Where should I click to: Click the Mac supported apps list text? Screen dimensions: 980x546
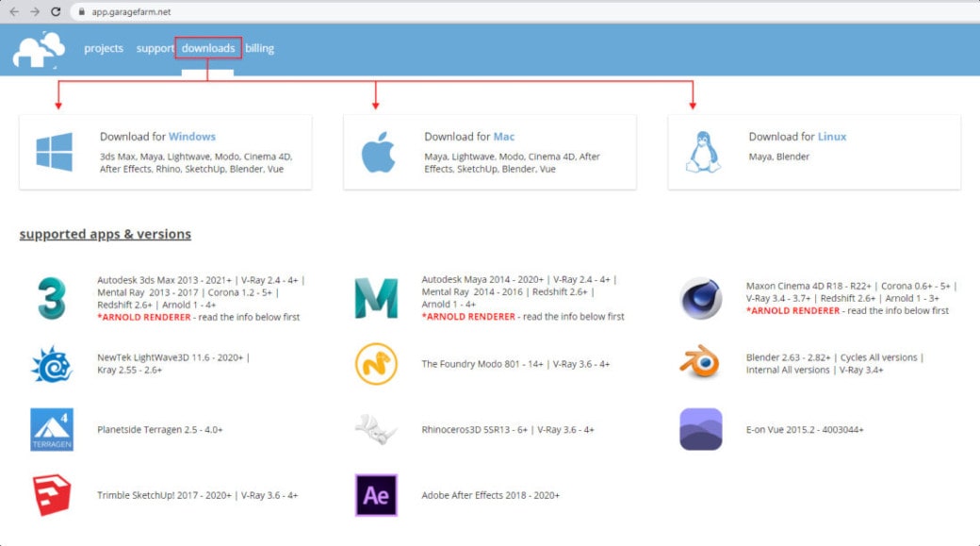pos(512,162)
